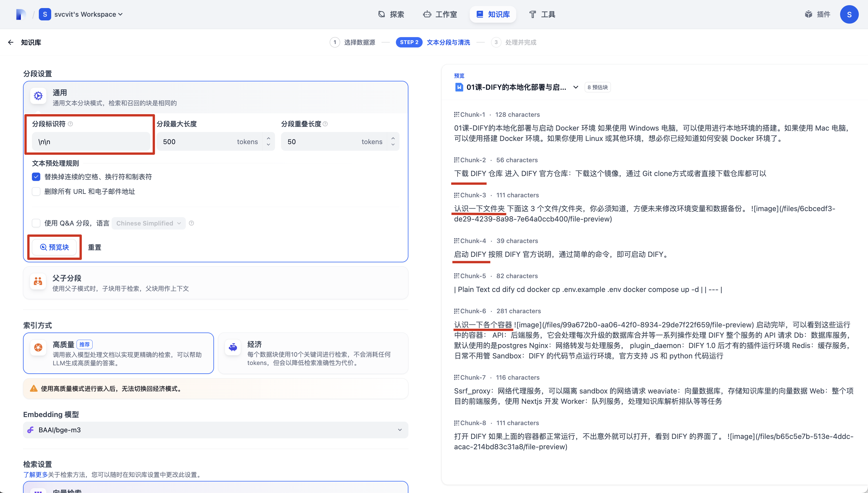Click the Dify logo icon
The height and width of the screenshot is (493, 868).
[x=21, y=14]
